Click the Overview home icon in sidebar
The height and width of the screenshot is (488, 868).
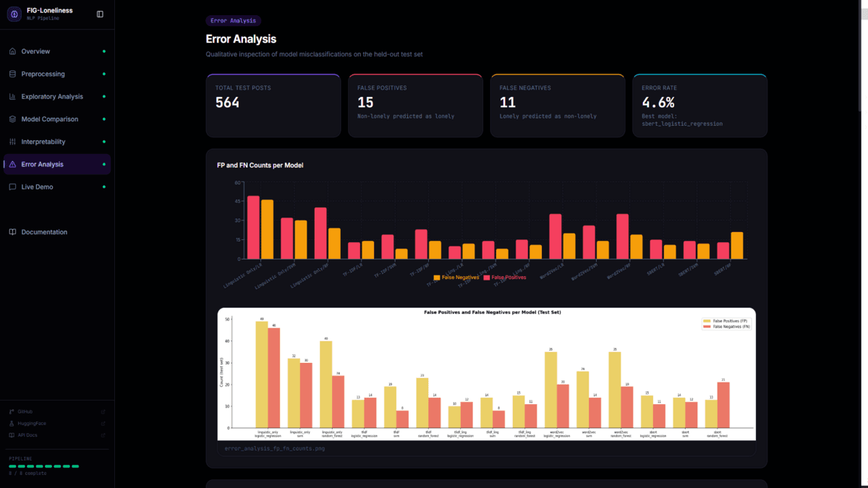pyautogui.click(x=12, y=51)
